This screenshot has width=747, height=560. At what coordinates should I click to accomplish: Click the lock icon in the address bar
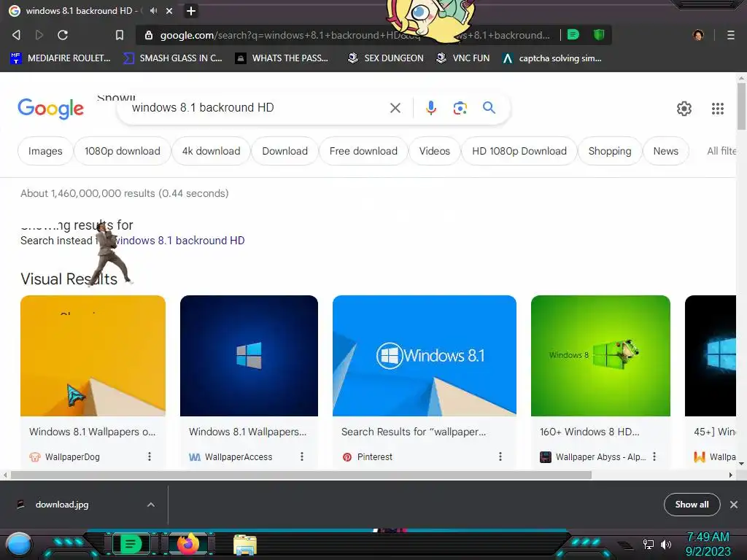(x=149, y=35)
